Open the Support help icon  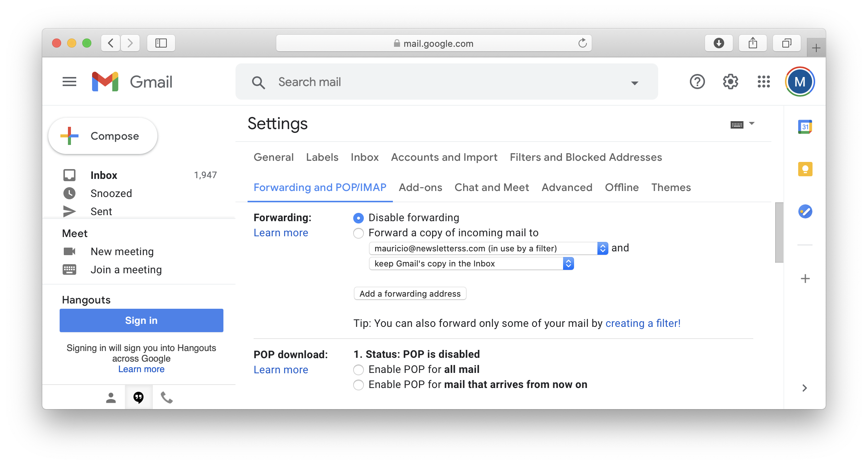[697, 82]
